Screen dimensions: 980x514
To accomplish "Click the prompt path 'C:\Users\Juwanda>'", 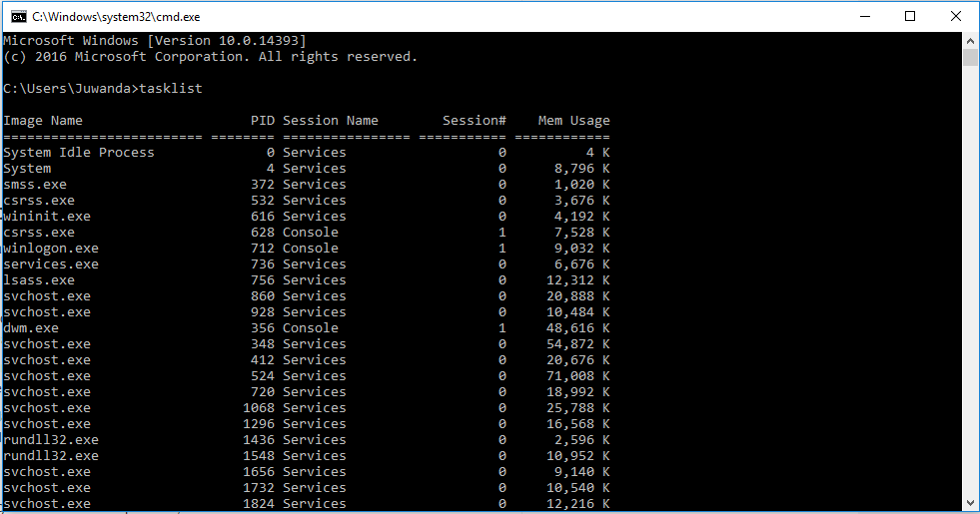I will click(71, 89).
